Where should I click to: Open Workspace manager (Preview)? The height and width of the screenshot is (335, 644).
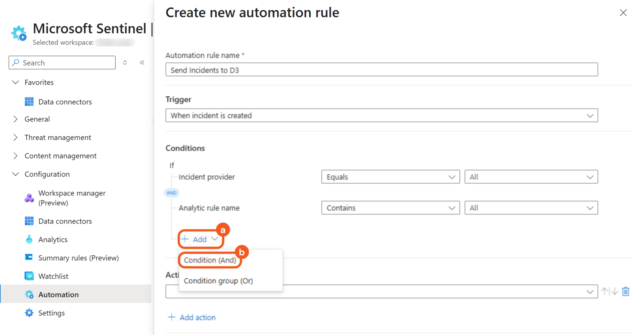[x=72, y=198]
